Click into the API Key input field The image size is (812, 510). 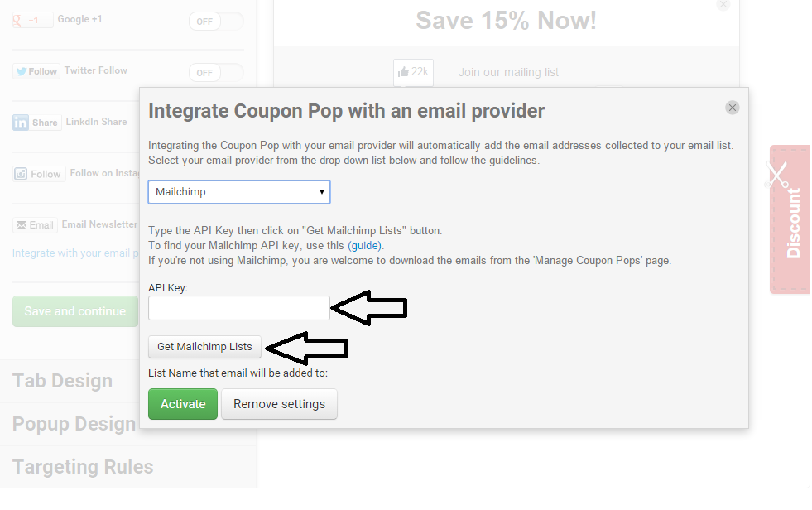239,308
